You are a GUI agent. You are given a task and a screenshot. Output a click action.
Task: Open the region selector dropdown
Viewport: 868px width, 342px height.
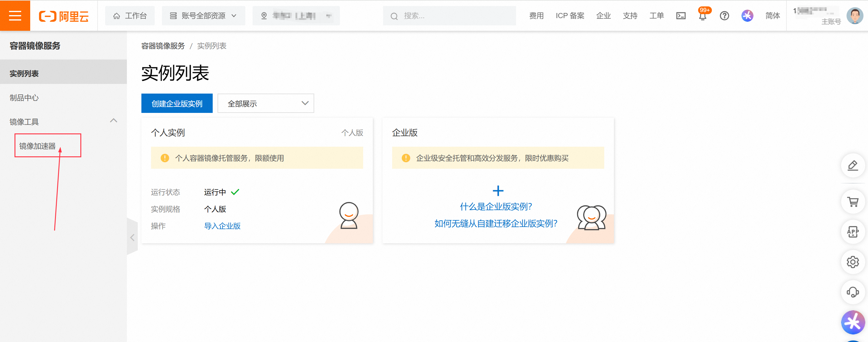pos(296,15)
